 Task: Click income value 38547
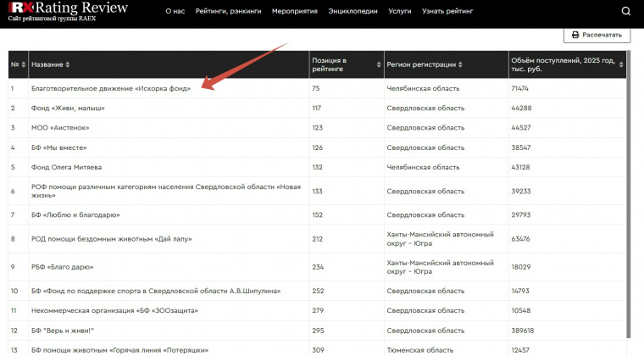coord(521,147)
